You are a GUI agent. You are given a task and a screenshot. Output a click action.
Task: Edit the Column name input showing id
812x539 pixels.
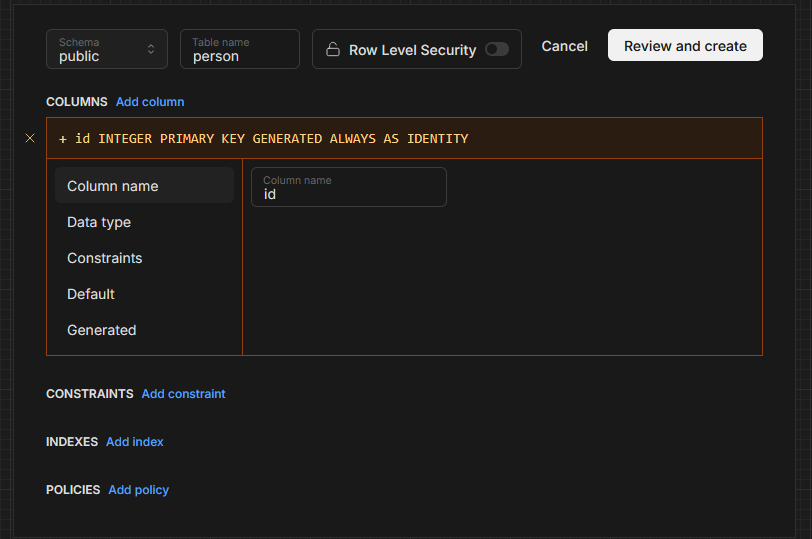click(x=349, y=187)
